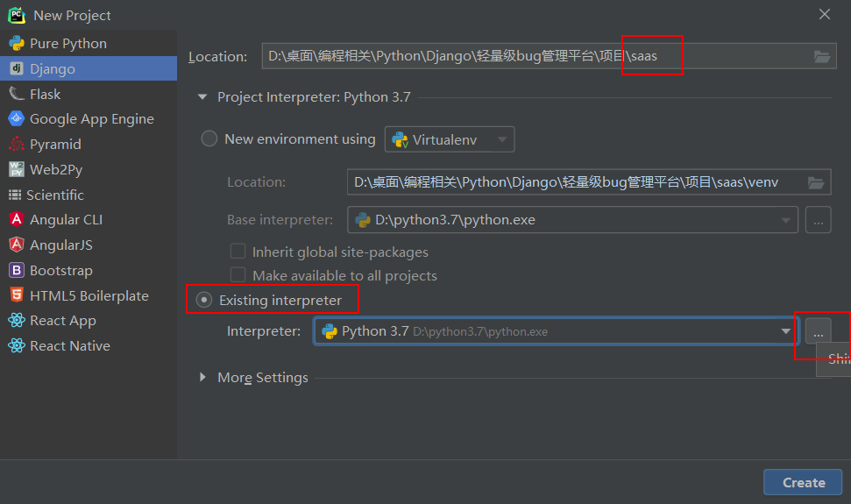Image resolution: width=851 pixels, height=504 pixels.
Task: Click the PyCharm logo in title bar
Action: click(17, 15)
